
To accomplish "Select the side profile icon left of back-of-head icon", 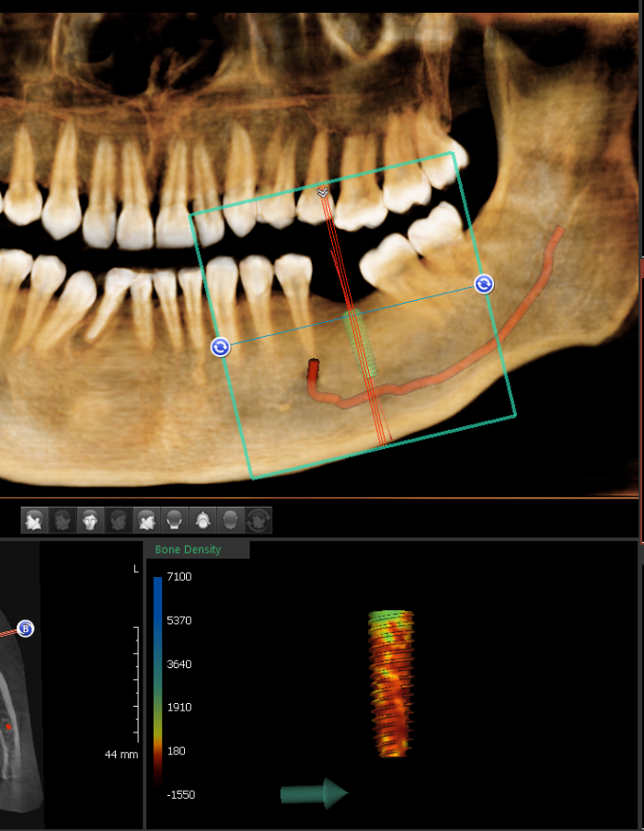I will 146,521.
